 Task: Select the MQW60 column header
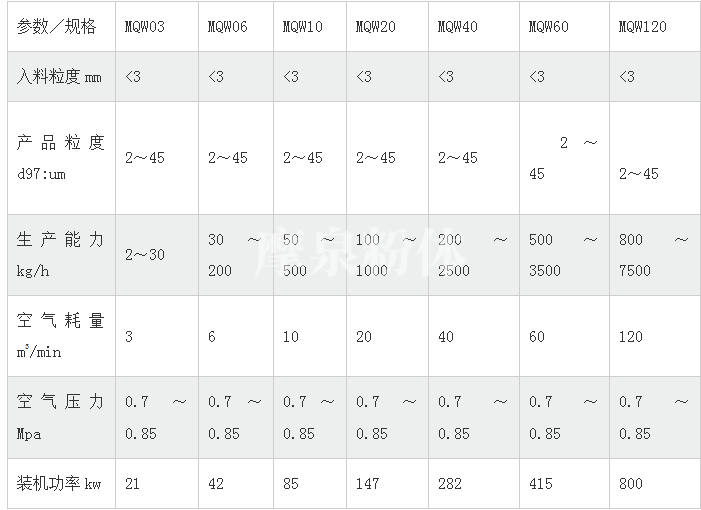[548, 27]
